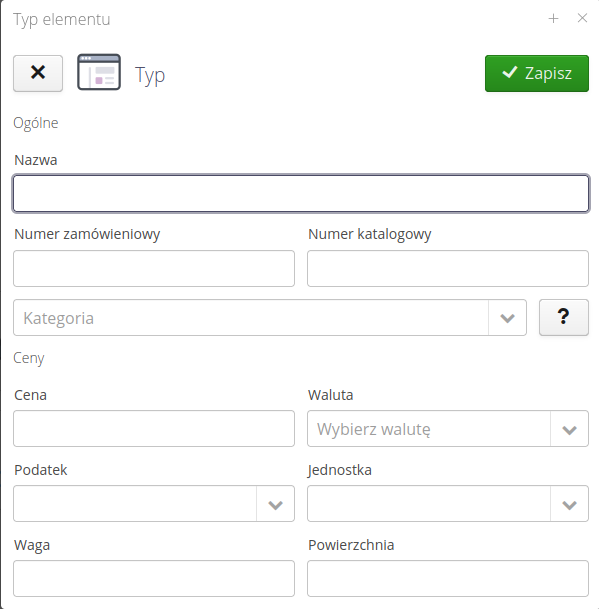
Task: Click the Cena price input
Action: pos(154,429)
